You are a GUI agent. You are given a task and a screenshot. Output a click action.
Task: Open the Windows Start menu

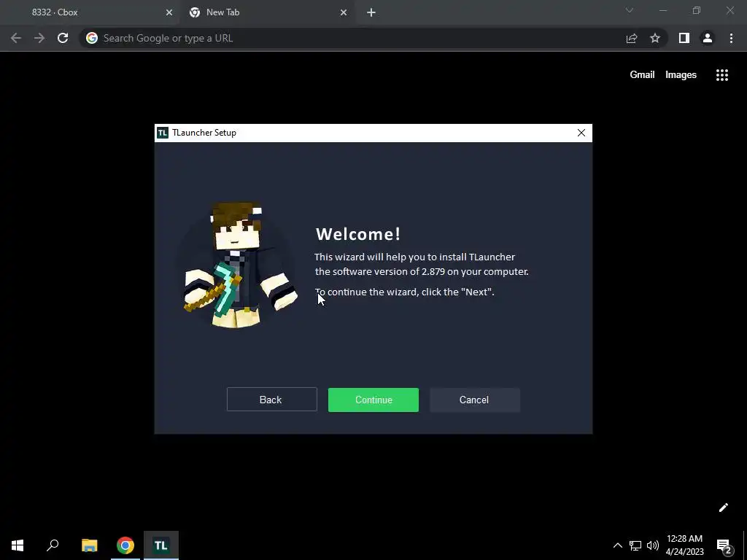point(18,545)
